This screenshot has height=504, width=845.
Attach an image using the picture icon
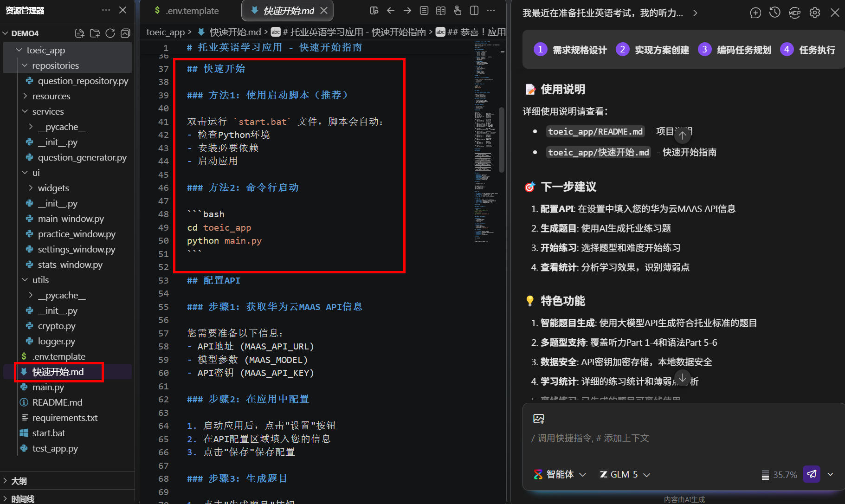pos(539,419)
